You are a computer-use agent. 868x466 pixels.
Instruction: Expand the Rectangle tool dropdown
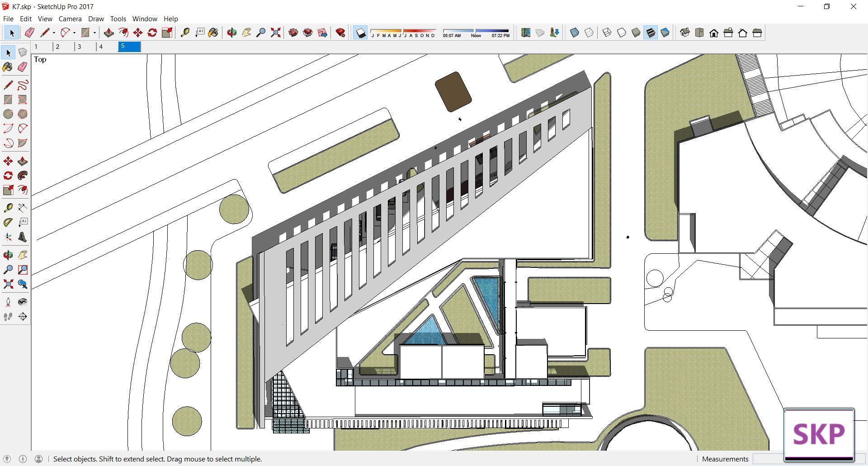point(94,33)
